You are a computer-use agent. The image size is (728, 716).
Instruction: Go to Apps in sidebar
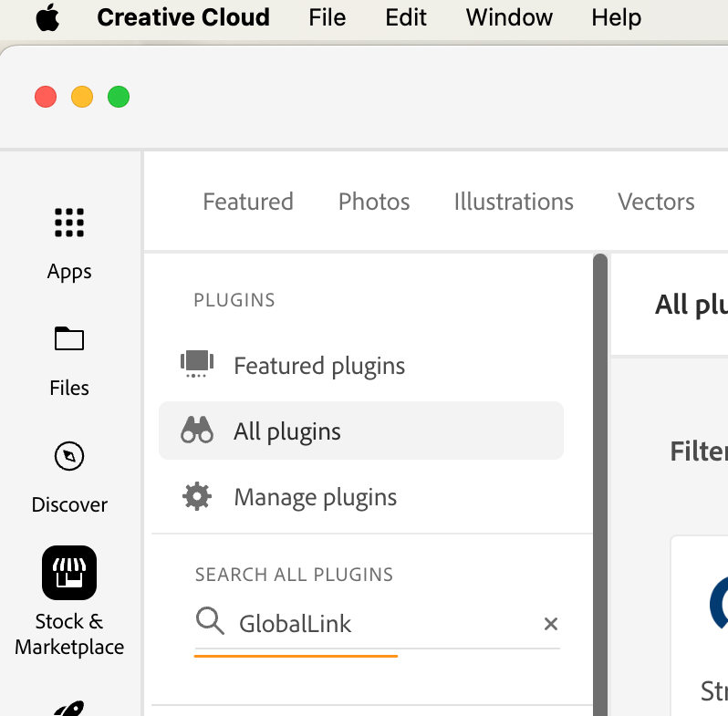coord(69,244)
